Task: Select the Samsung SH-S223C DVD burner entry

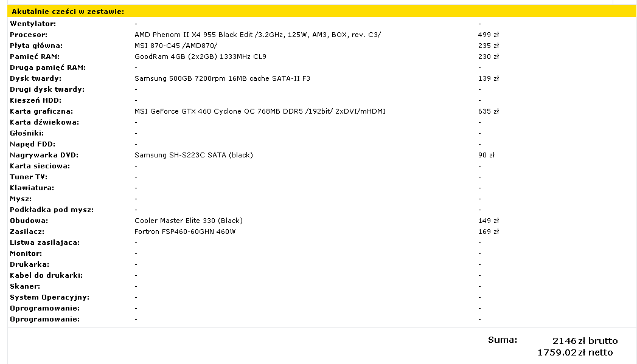Action: (x=193, y=155)
